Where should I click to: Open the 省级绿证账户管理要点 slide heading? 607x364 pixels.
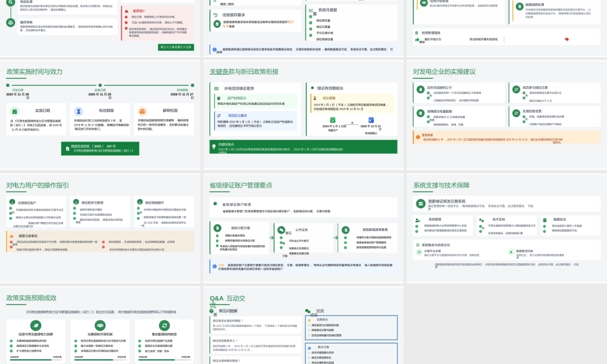(x=240, y=185)
